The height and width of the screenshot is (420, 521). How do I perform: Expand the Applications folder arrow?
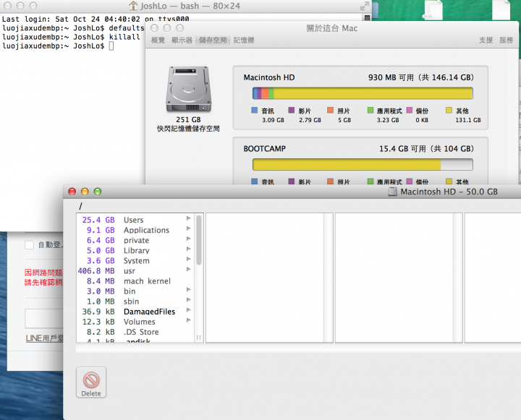[188, 228]
